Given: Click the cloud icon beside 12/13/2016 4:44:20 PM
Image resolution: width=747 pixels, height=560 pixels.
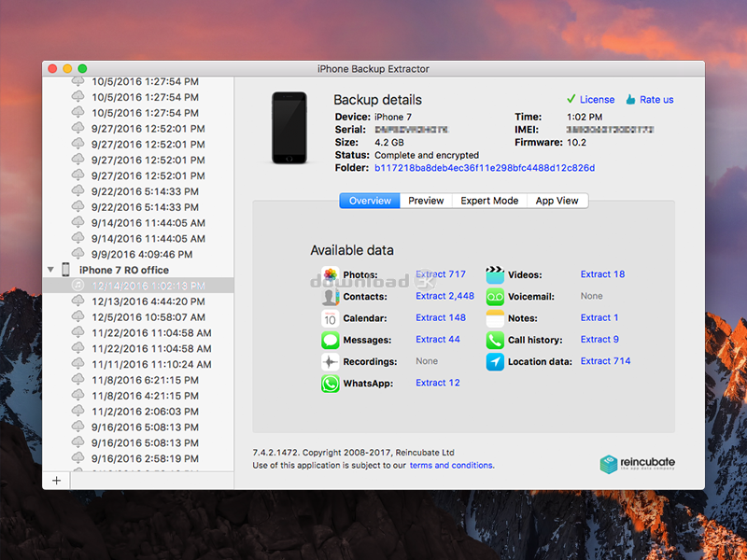Looking at the screenshot, I should click(x=78, y=300).
